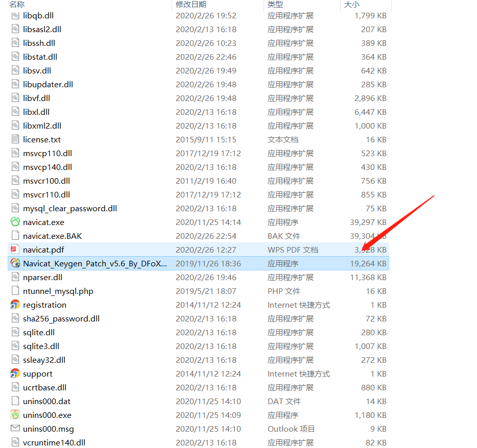Click the ucrtbase.dll file icon
Screen dimensions: 477x448
click(x=15, y=387)
